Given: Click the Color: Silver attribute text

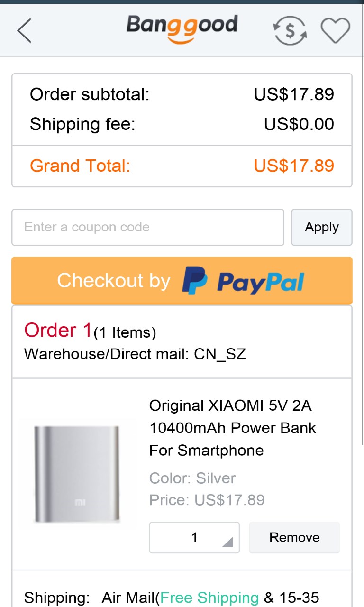Looking at the screenshot, I should [x=192, y=478].
